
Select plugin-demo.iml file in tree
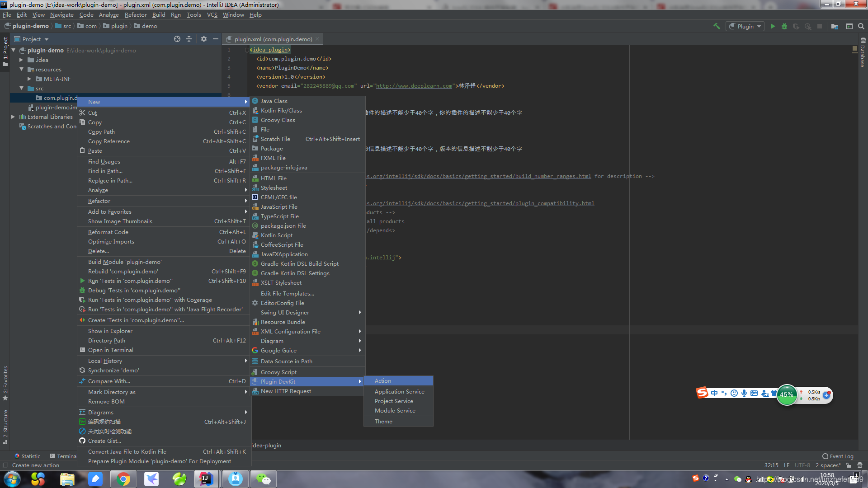coord(53,107)
